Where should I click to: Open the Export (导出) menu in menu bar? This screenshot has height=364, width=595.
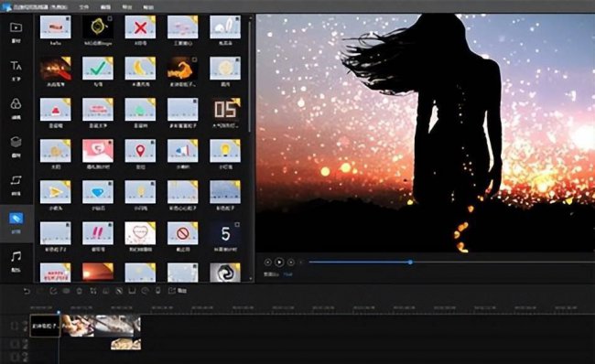click(127, 7)
